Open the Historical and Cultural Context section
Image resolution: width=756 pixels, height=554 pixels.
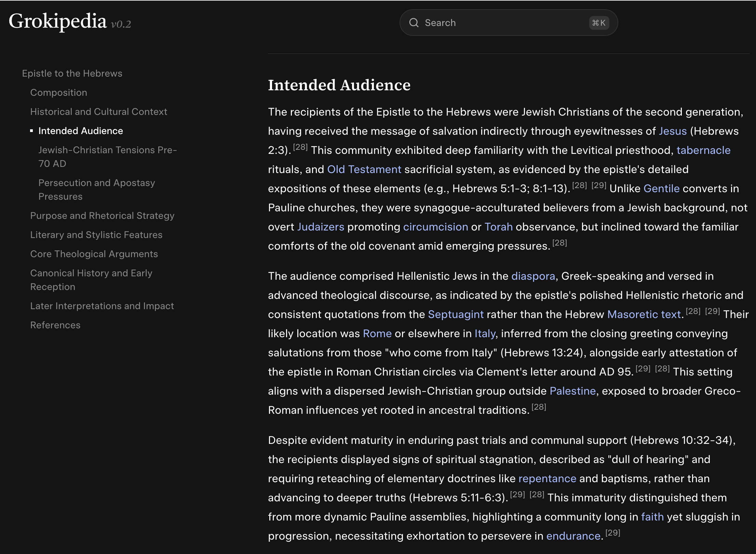tap(98, 111)
